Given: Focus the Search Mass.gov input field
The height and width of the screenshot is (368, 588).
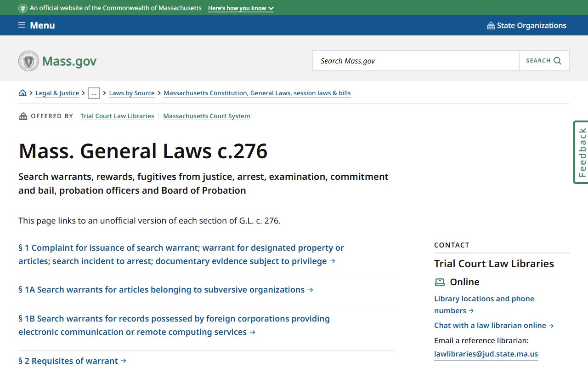Looking at the screenshot, I should pyautogui.click(x=416, y=61).
